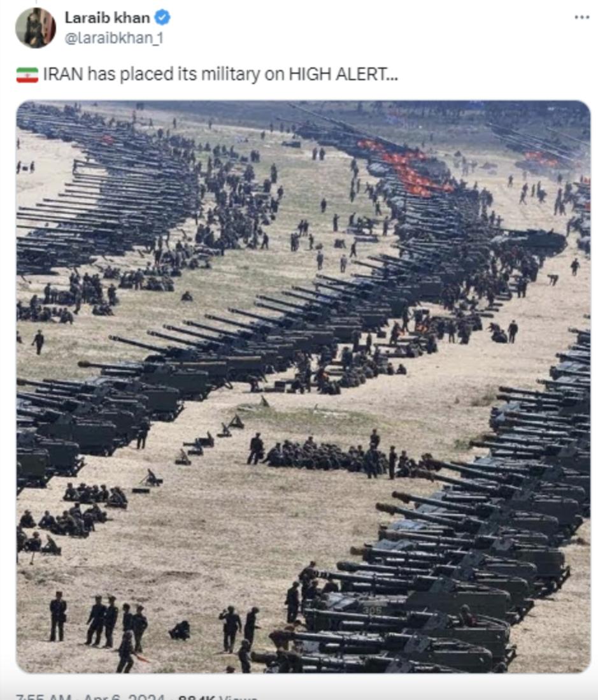Click the trailing ellipsis after ALERT

pyautogui.click(x=393, y=78)
